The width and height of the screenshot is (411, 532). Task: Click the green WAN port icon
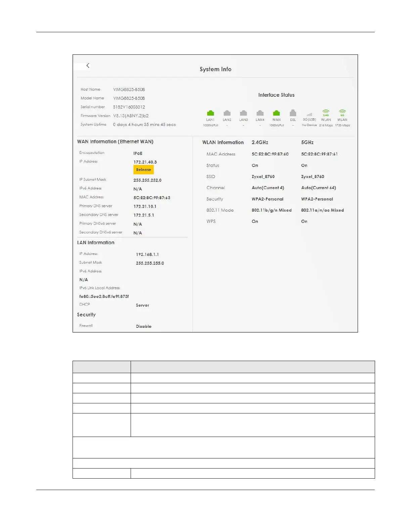click(x=276, y=113)
